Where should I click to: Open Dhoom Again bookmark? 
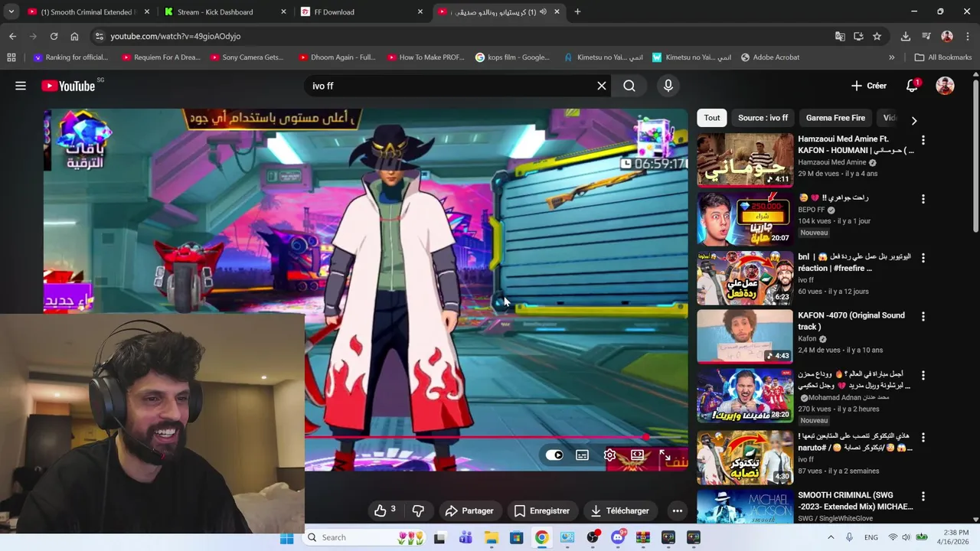click(338, 57)
